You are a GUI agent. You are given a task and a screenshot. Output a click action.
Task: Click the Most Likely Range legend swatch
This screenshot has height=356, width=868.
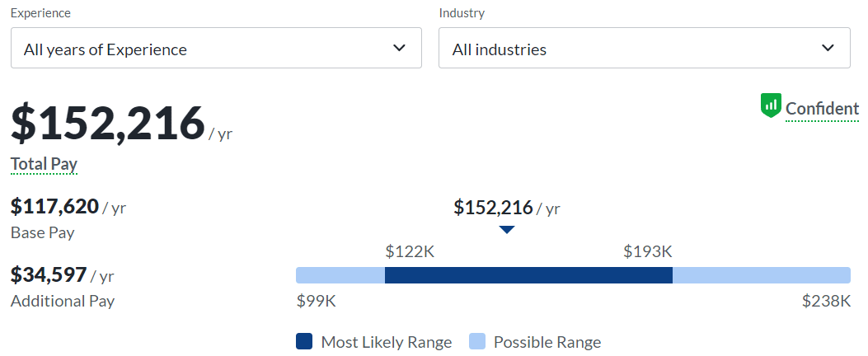pyautogui.click(x=304, y=342)
